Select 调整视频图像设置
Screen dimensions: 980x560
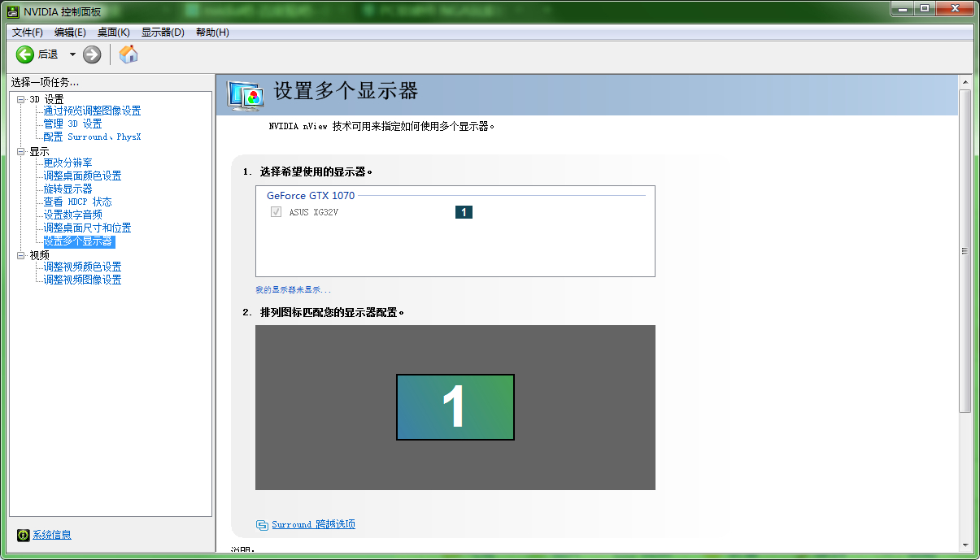[82, 280]
